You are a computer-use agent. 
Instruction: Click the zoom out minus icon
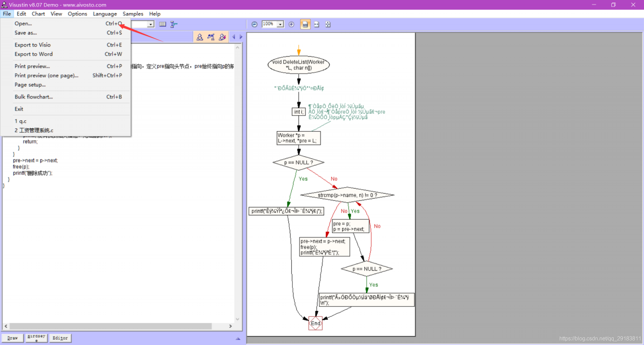click(x=255, y=24)
